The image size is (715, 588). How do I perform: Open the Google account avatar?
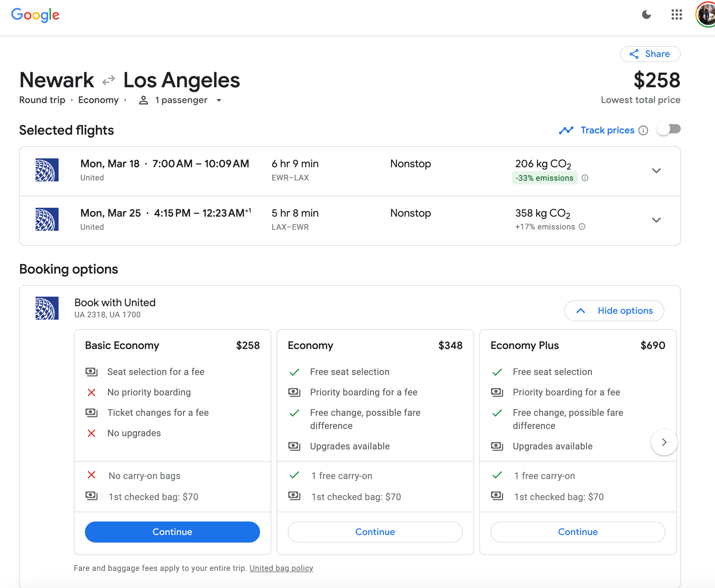pyautogui.click(x=705, y=14)
